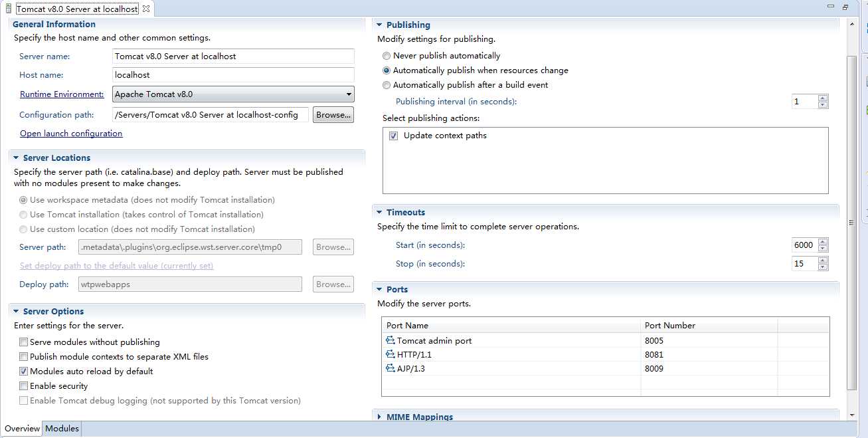Click into the Configuration path field
868x438 pixels.
[x=211, y=115]
